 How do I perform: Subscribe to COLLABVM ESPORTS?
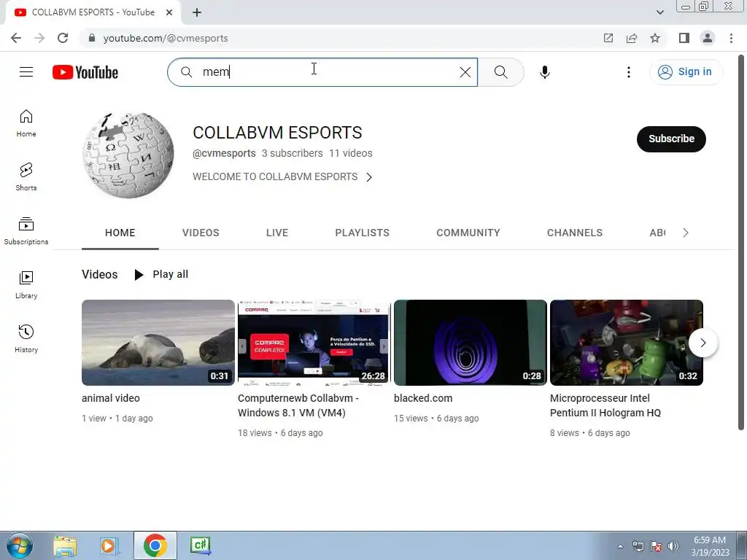pos(671,139)
